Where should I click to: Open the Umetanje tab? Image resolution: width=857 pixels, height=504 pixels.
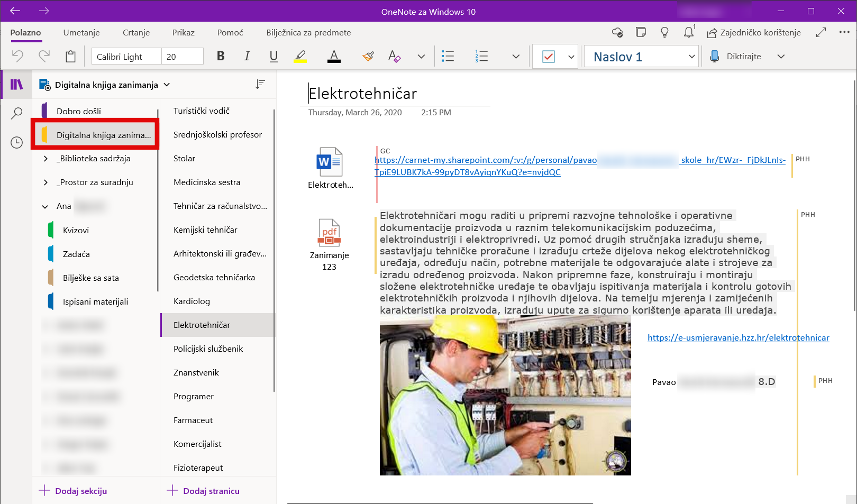pyautogui.click(x=81, y=32)
